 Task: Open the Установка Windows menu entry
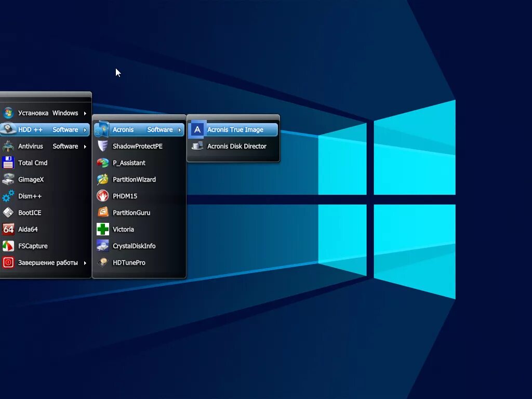[x=45, y=113]
